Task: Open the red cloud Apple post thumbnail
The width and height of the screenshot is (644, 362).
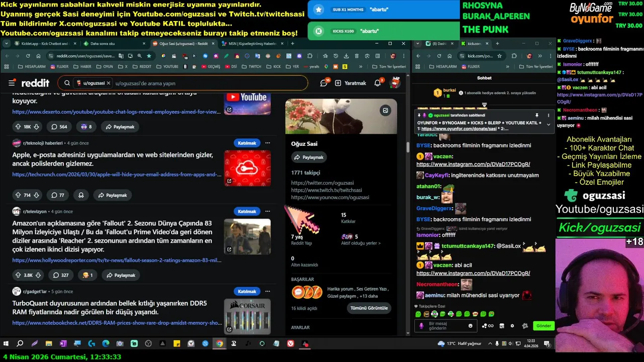Action: 247,168
